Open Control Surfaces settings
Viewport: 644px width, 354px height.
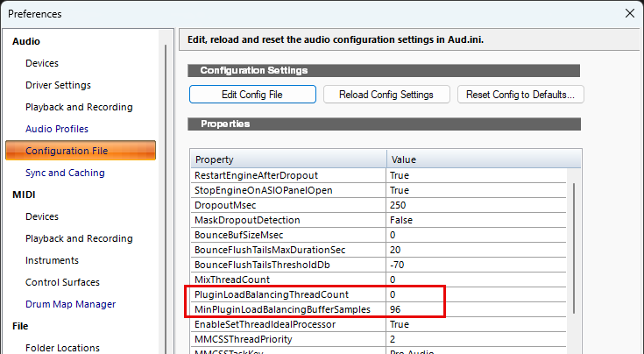click(x=62, y=282)
